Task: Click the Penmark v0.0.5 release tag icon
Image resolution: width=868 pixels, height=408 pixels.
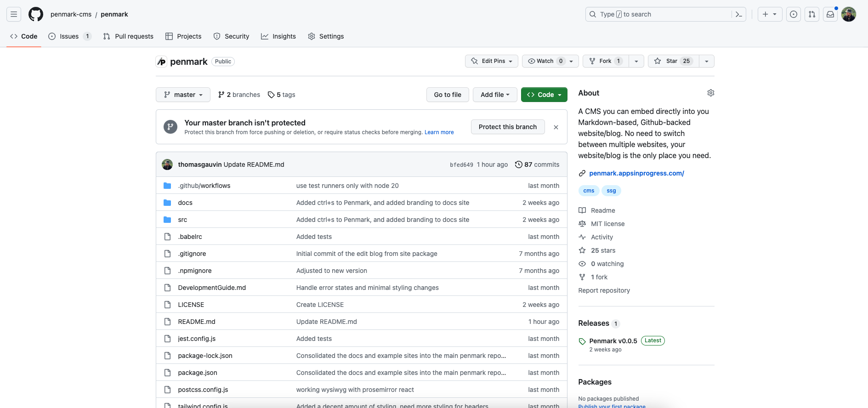Action: (582, 341)
